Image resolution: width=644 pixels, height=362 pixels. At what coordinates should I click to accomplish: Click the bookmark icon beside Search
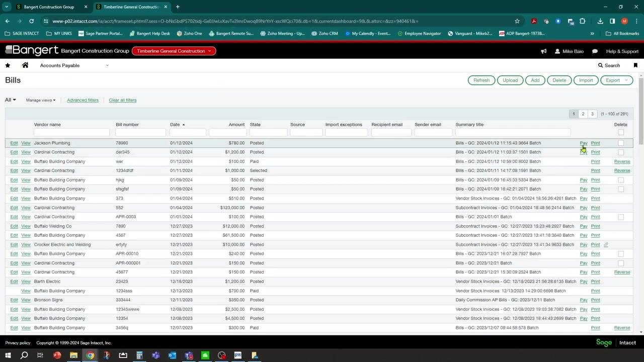point(635,65)
